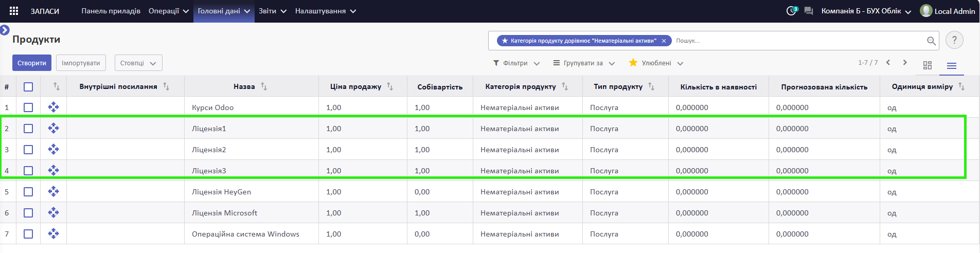Open the Звіти menu

pyautogui.click(x=273, y=11)
